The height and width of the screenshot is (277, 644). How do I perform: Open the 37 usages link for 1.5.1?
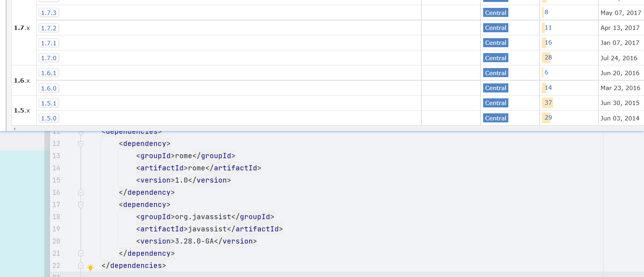(548, 103)
